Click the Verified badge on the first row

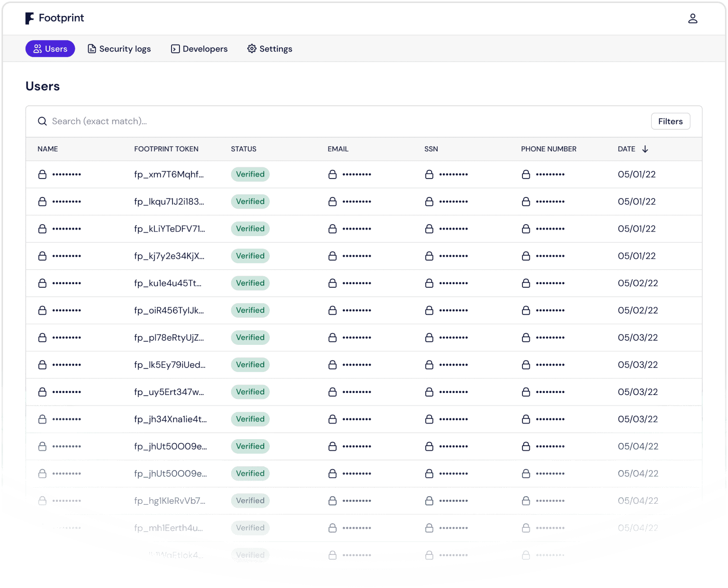250,174
